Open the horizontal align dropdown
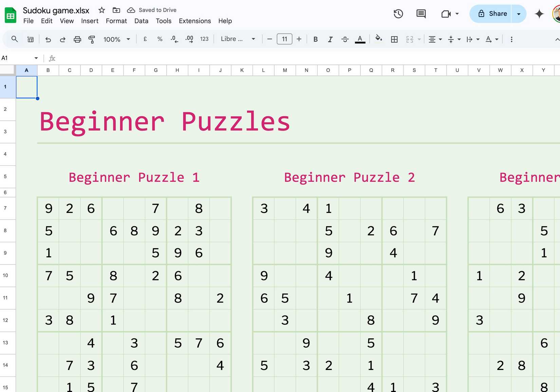Viewport: 560px width, 392px height. pos(435,39)
